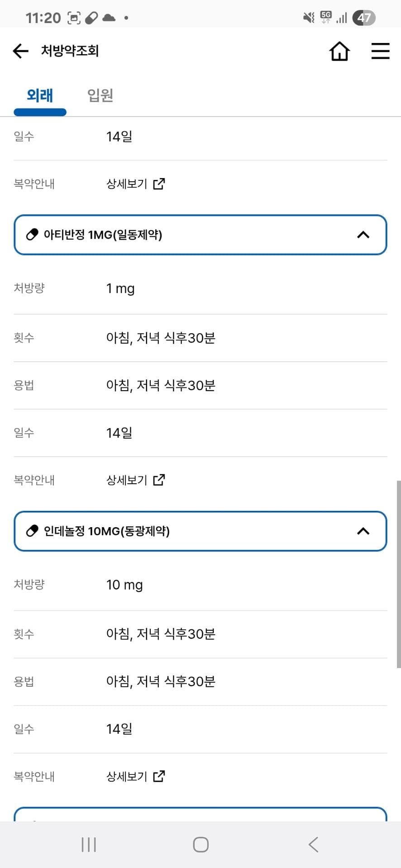
Task: Tap the pill icon beside 인데놀정 10MG
Action: 32,531
